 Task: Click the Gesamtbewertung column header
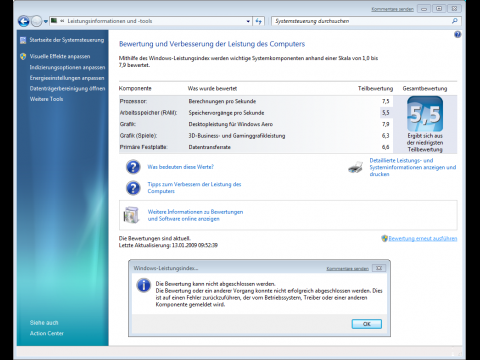pos(425,89)
